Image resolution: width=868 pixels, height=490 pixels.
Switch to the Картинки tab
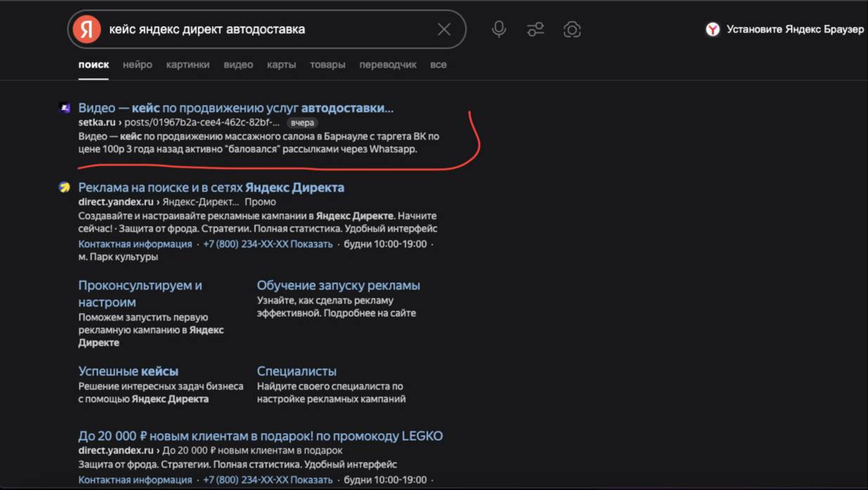[187, 64]
